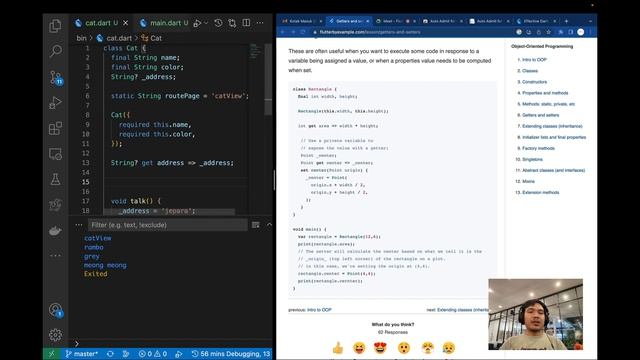This screenshot has height=360, width=640.
Task: Open the Extensions view
Action: 56,128
